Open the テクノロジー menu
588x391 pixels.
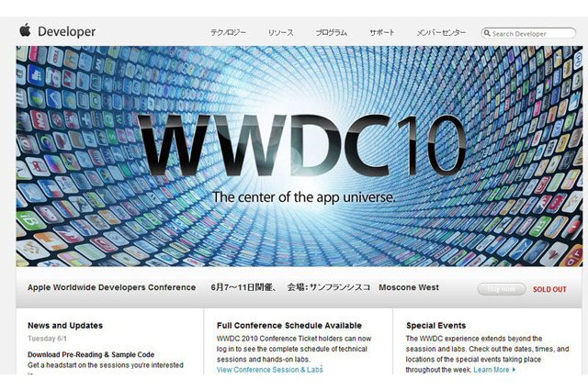(228, 33)
